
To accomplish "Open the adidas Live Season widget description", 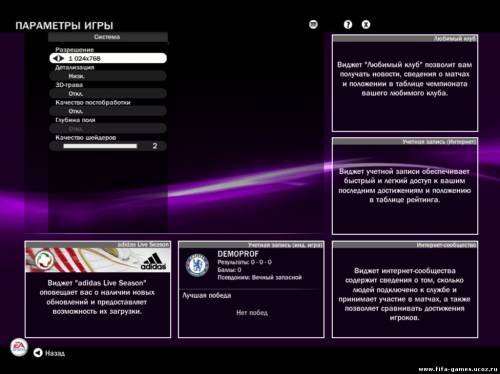I will tap(97, 297).
